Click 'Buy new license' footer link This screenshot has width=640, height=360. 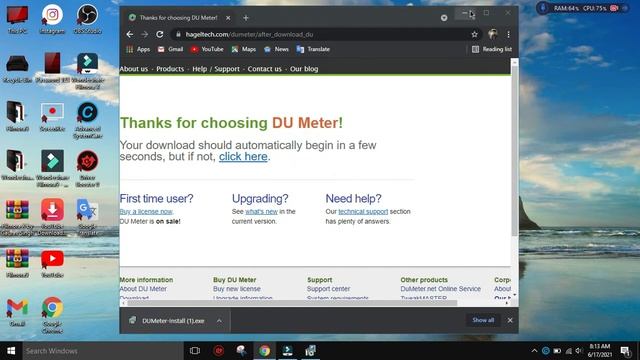(x=237, y=289)
